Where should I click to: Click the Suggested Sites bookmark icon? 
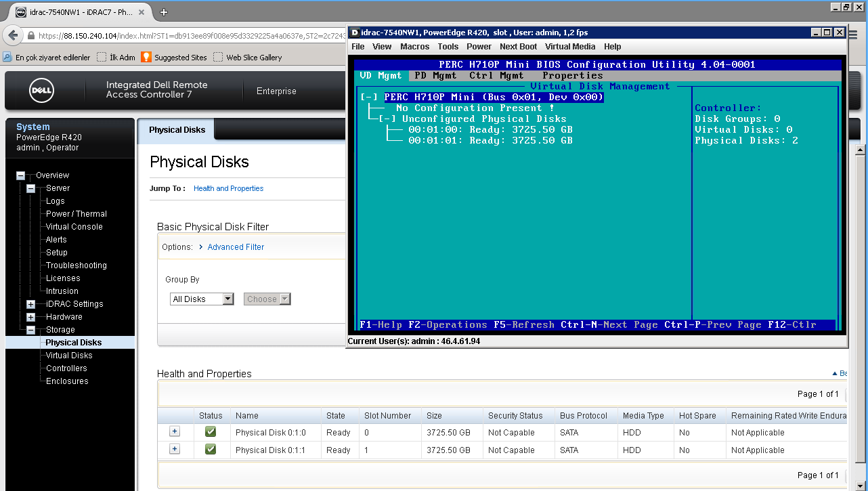(146, 58)
